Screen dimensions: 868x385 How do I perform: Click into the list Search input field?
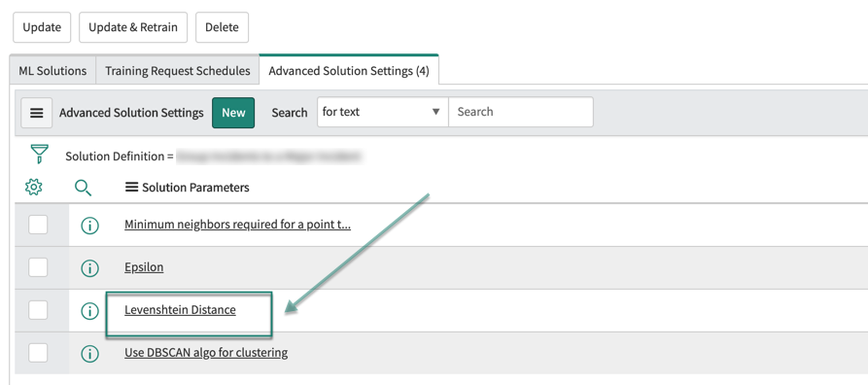coord(521,112)
